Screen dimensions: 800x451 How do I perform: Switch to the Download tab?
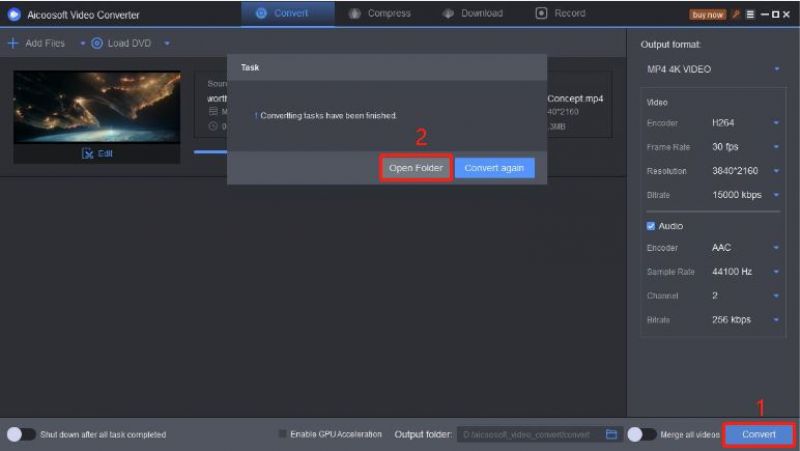[x=472, y=13]
